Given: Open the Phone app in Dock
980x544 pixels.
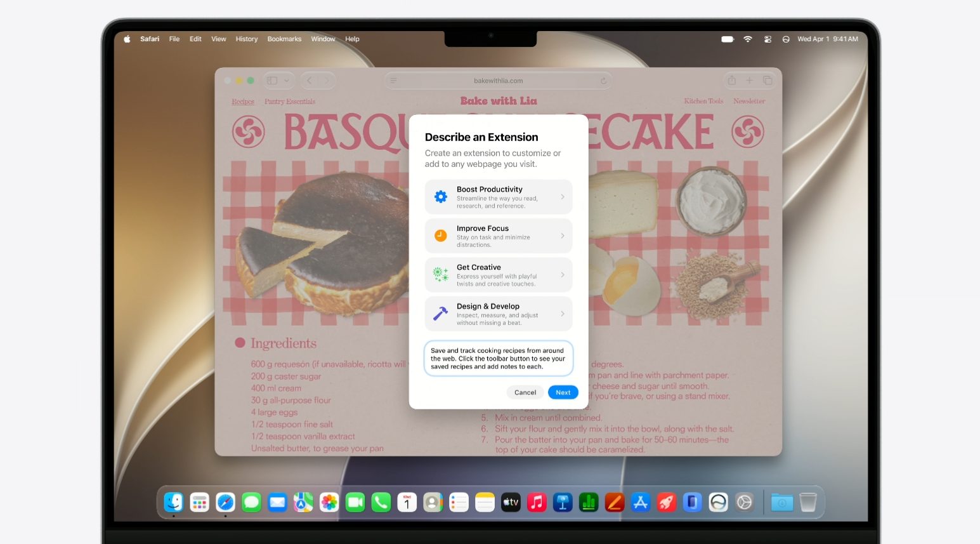Looking at the screenshot, I should [x=381, y=503].
